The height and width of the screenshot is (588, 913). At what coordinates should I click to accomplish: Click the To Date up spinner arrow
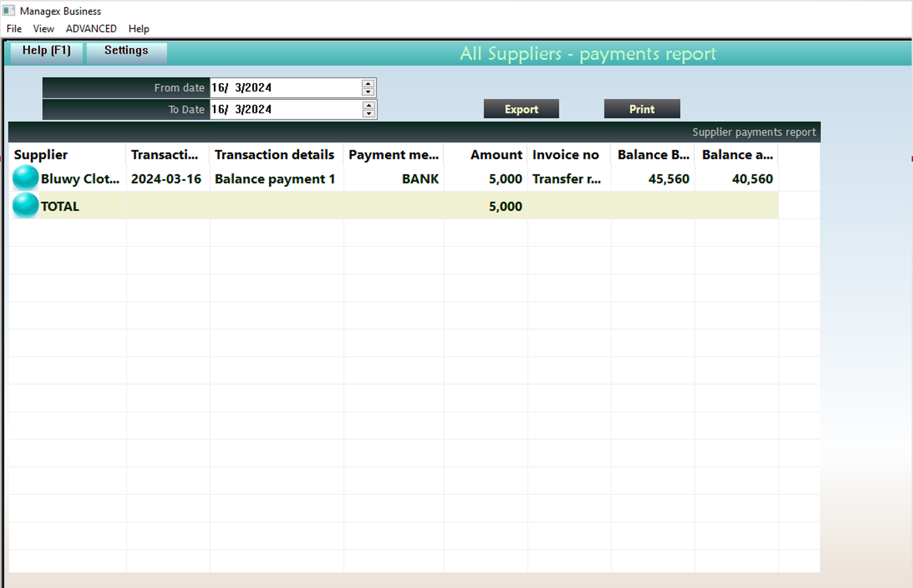pos(368,105)
